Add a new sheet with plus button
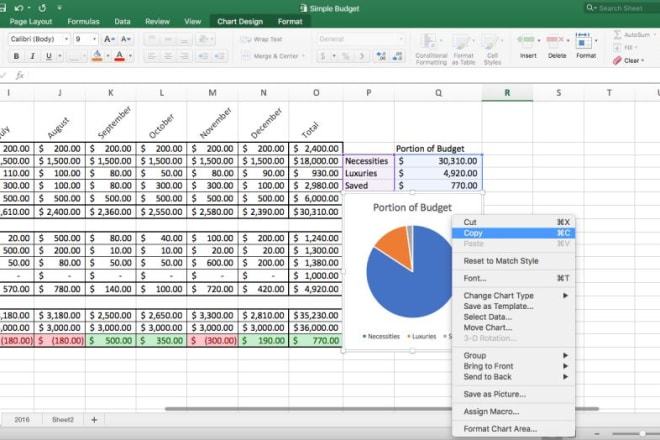The width and height of the screenshot is (660, 440). click(x=94, y=420)
